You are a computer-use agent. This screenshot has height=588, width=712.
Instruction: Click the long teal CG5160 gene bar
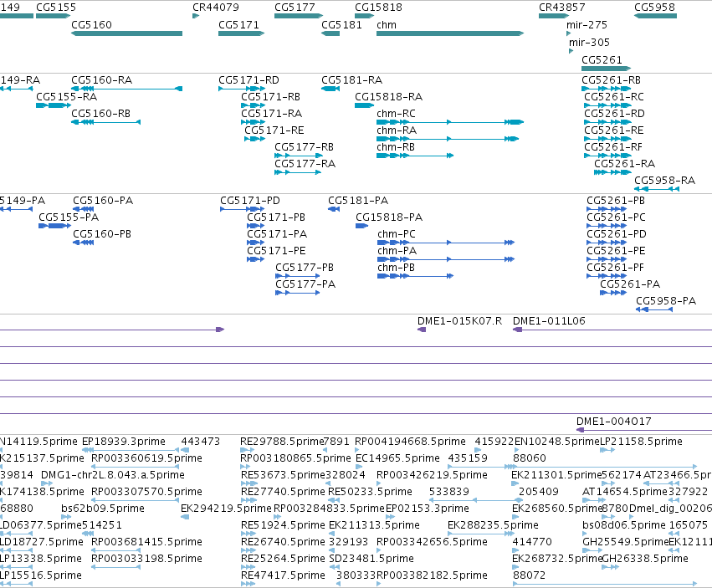tap(126, 33)
